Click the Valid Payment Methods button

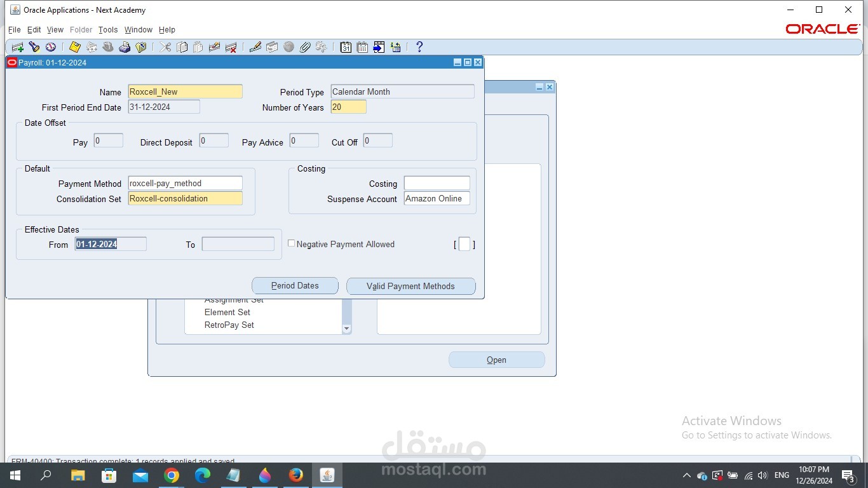tap(410, 286)
